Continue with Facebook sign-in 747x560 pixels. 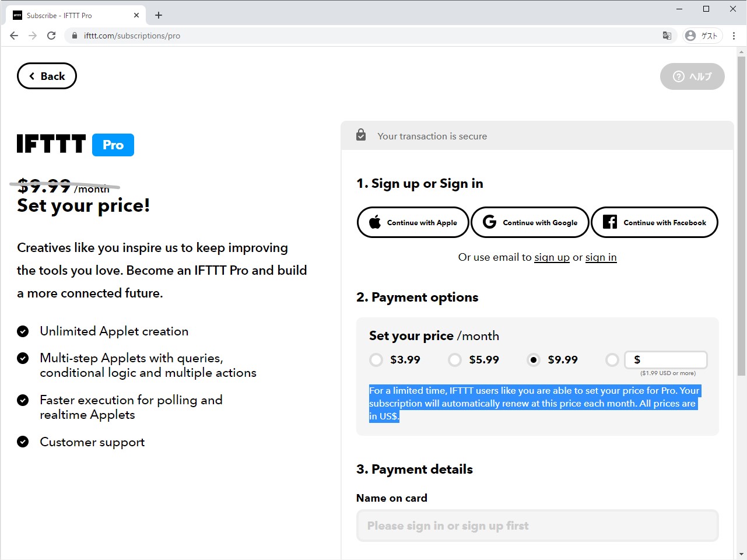[654, 222]
